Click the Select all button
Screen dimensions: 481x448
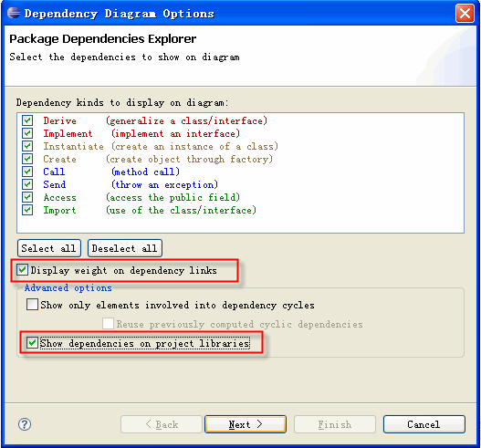[x=49, y=248]
